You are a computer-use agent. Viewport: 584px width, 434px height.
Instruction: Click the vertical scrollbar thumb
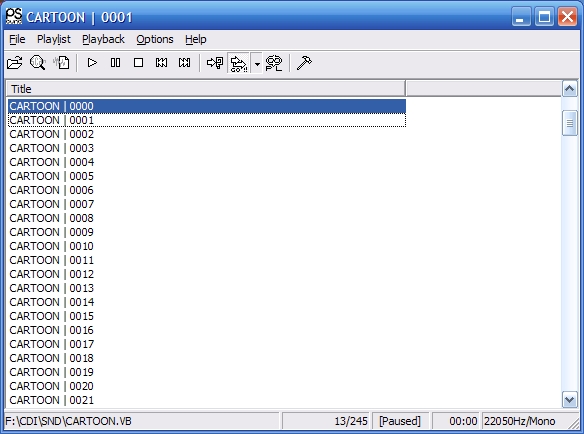tap(569, 123)
